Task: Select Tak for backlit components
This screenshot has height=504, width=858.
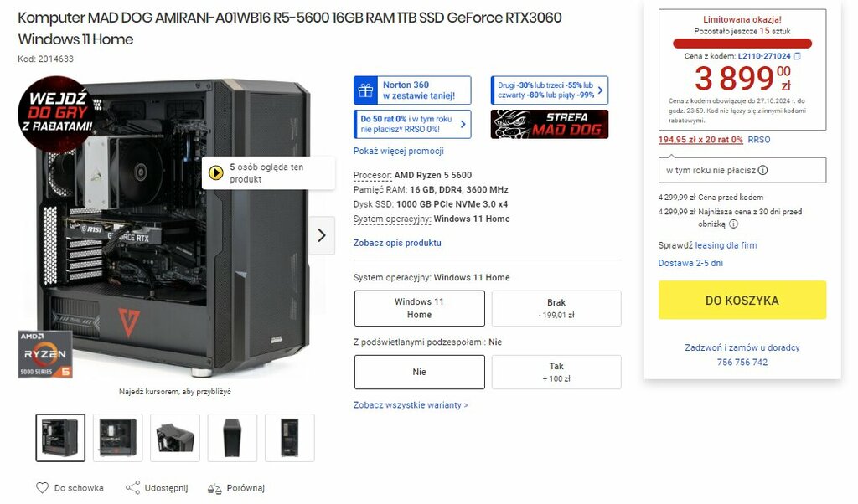Action: (556, 373)
